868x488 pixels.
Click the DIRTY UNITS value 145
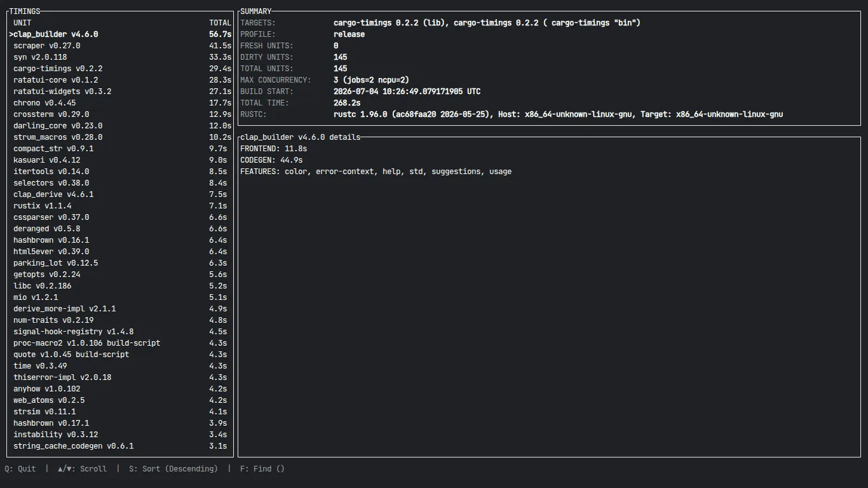(x=341, y=57)
